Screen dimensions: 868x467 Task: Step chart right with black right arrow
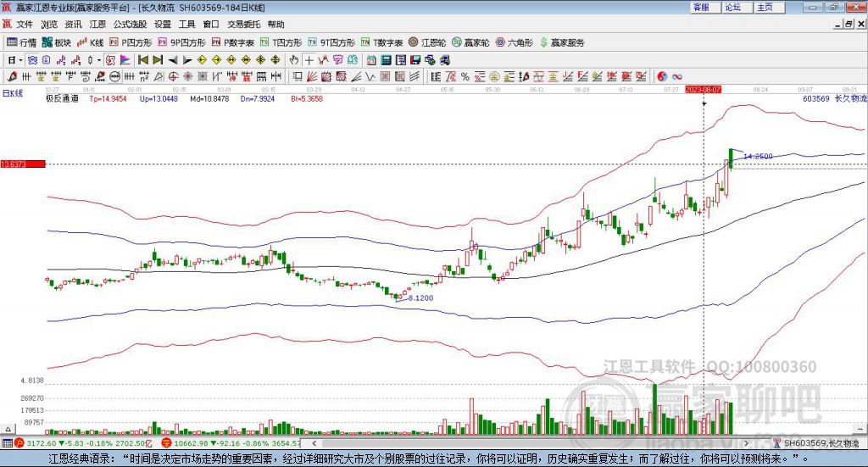187,60
